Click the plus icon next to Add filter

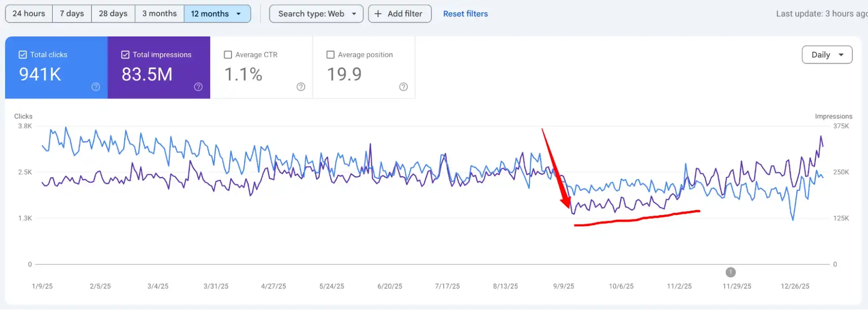click(x=377, y=13)
